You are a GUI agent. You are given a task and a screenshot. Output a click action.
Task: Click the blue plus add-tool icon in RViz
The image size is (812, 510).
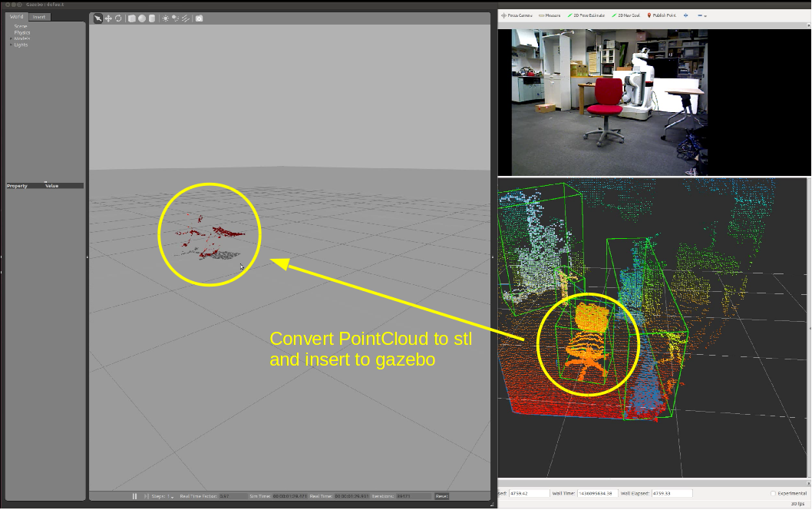(686, 15)
